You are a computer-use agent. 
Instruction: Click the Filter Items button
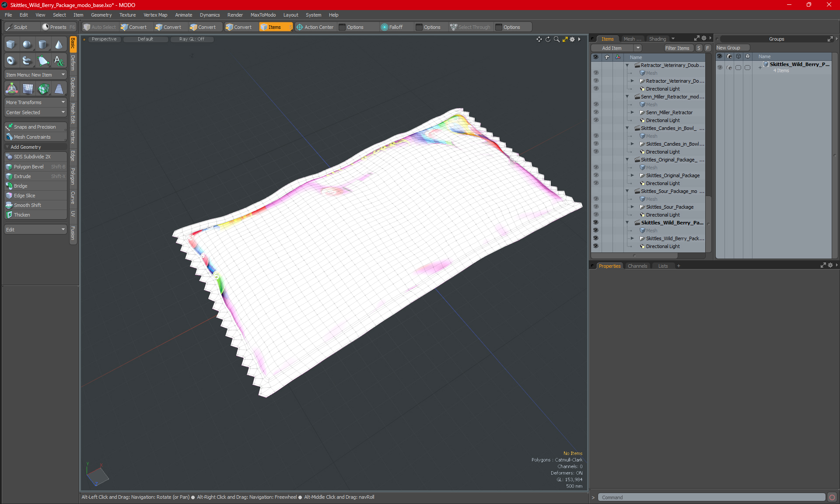pos(677,48)
